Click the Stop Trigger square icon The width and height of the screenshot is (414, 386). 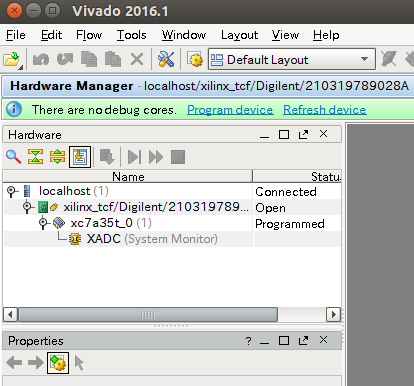(178, 157)
